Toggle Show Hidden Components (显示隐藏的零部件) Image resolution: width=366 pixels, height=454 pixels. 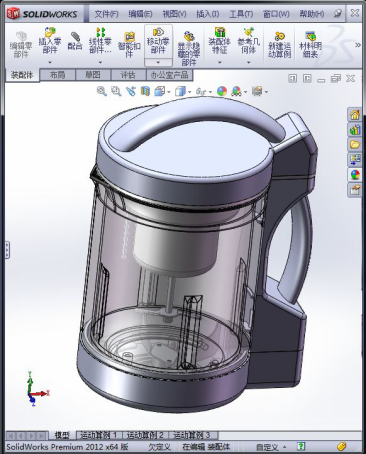189,48
